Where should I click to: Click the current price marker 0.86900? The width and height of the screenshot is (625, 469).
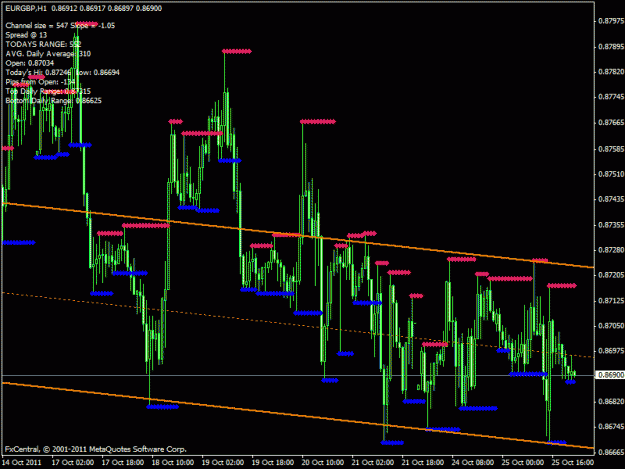[611, 375]
